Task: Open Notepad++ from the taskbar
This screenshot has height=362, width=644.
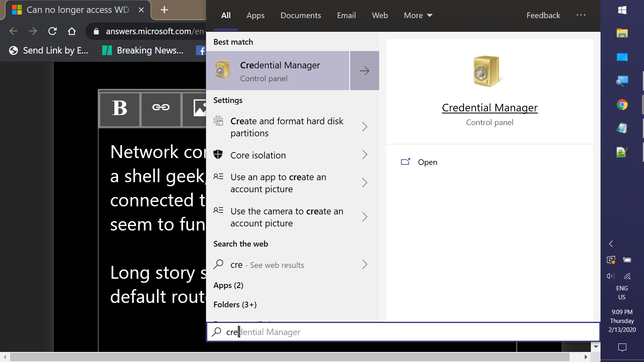Action: pyautogui.click(x=622, y=152)
